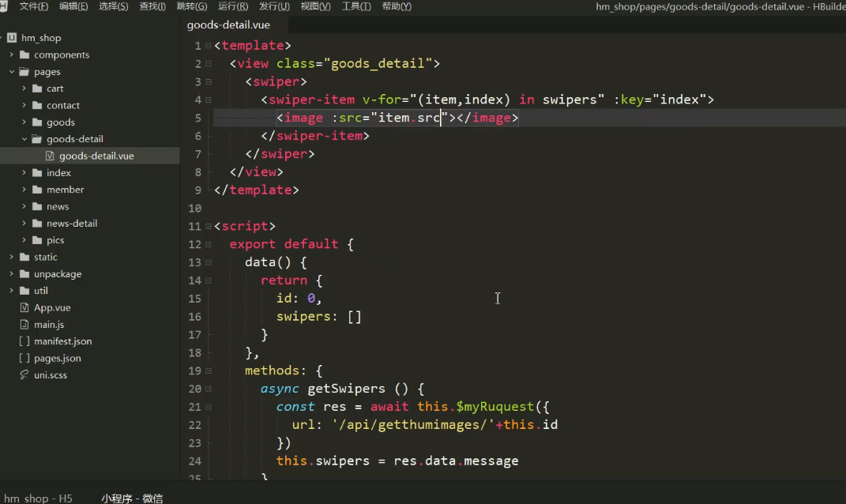
Task: Switch to the 小程序 - 微信 console tab
Action: click(x=132, y=498)
